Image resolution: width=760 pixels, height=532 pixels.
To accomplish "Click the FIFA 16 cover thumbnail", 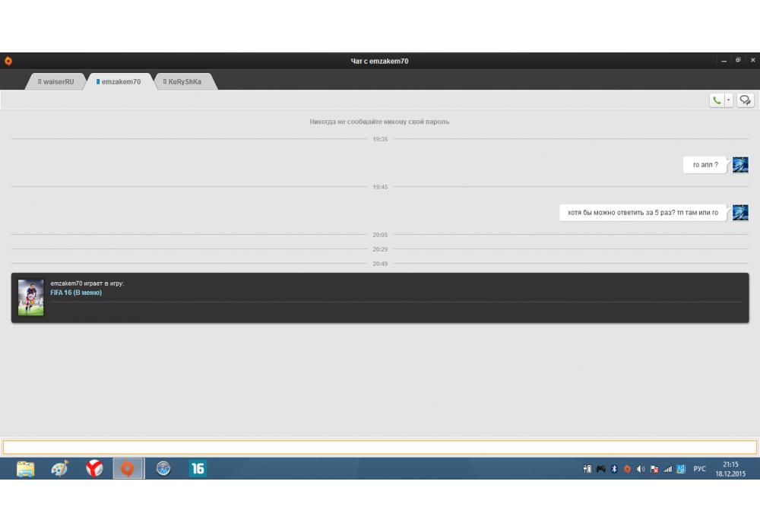I will pos(30,297).
